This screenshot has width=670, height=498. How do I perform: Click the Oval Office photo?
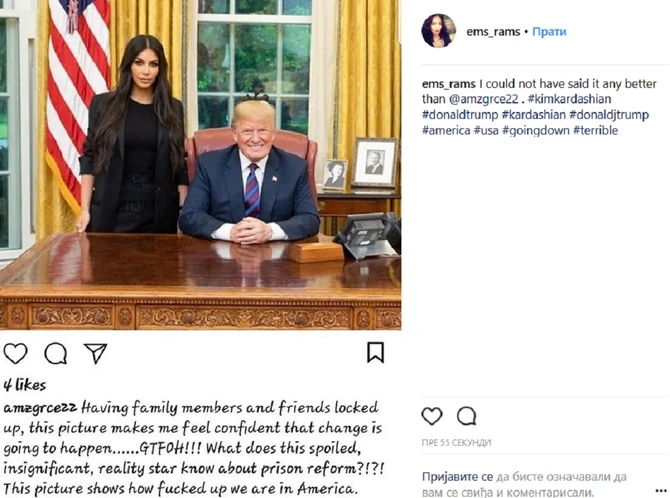pyautogui.click(x=200, y=165)
